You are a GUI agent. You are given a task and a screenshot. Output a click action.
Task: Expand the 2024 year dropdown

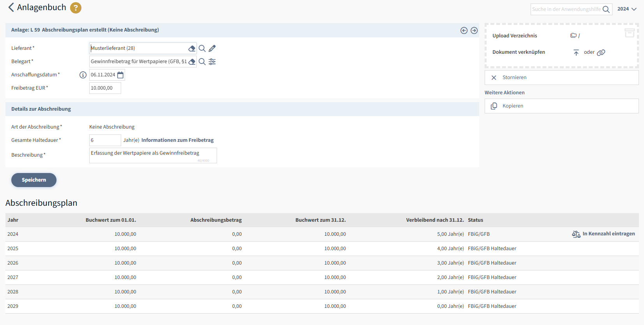click(x=627, y=9)
